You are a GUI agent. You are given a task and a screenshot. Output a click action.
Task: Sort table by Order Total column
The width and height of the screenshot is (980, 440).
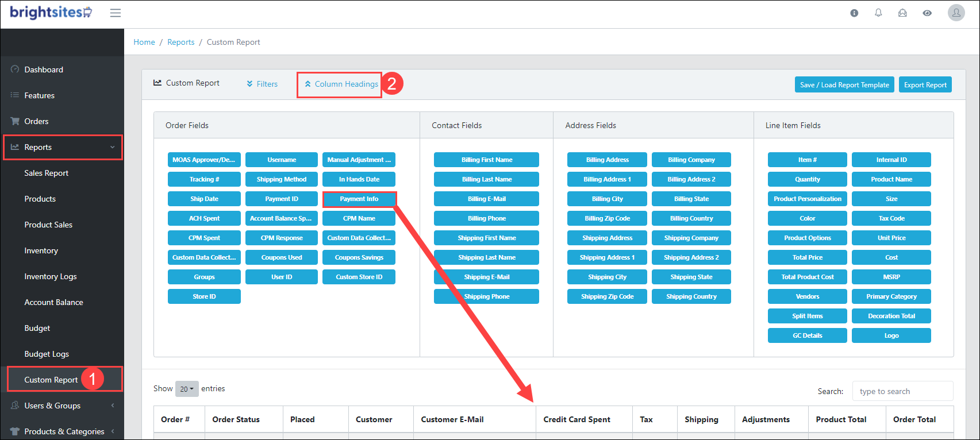919,419
